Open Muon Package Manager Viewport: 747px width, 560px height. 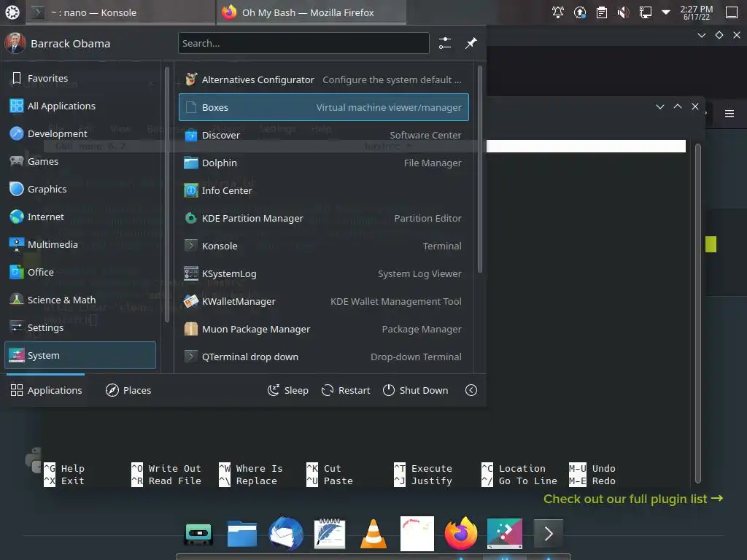pyautogui.click(x=323, y=329)
